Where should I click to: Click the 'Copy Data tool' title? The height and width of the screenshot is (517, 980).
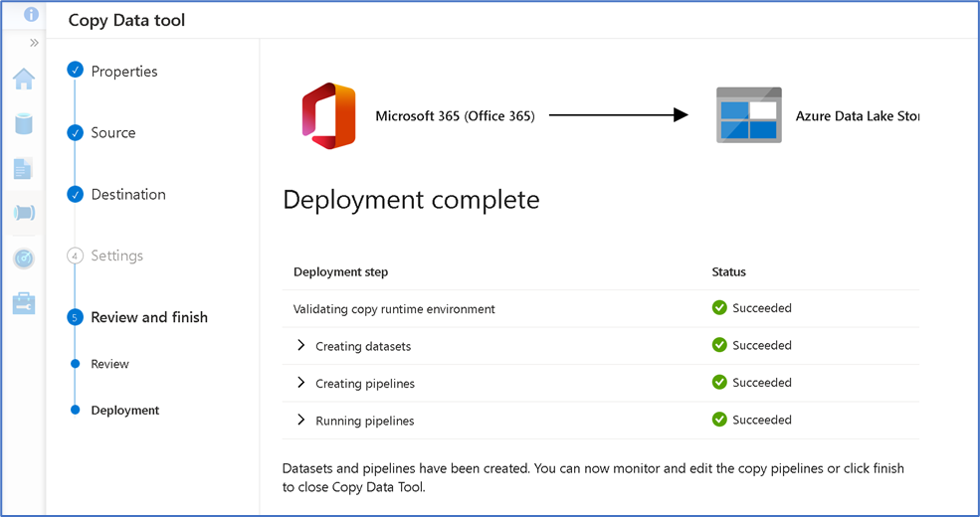pyautogui.click(x=127, y=21)
